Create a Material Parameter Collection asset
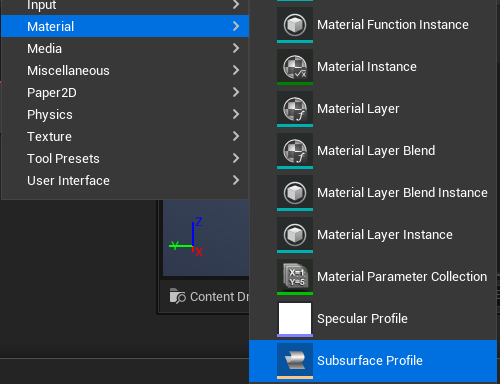Screen dimensions: 500x384 click(x=373, y=277)
